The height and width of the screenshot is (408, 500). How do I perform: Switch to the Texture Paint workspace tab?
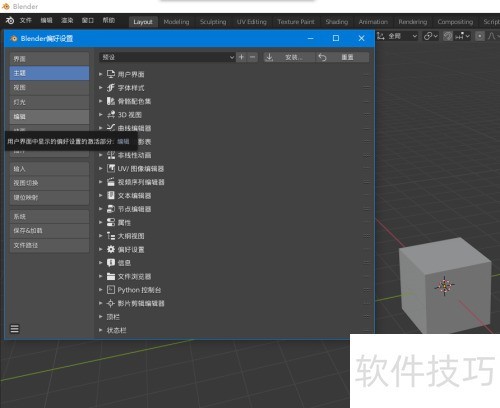tap(296, 22)
